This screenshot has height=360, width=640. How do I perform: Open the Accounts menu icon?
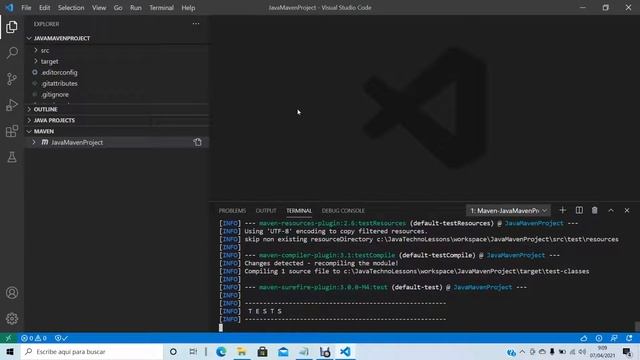pyautogui.click(x=12, y=293)
